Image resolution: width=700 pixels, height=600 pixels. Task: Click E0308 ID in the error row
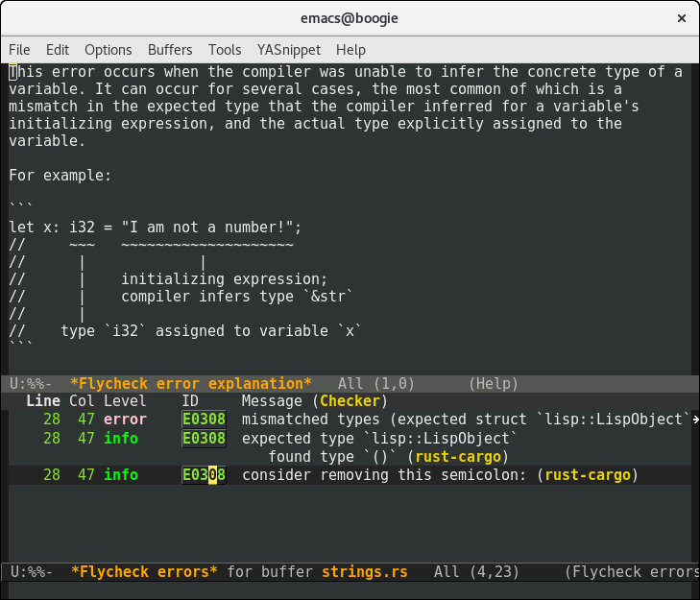pos(204,420)
